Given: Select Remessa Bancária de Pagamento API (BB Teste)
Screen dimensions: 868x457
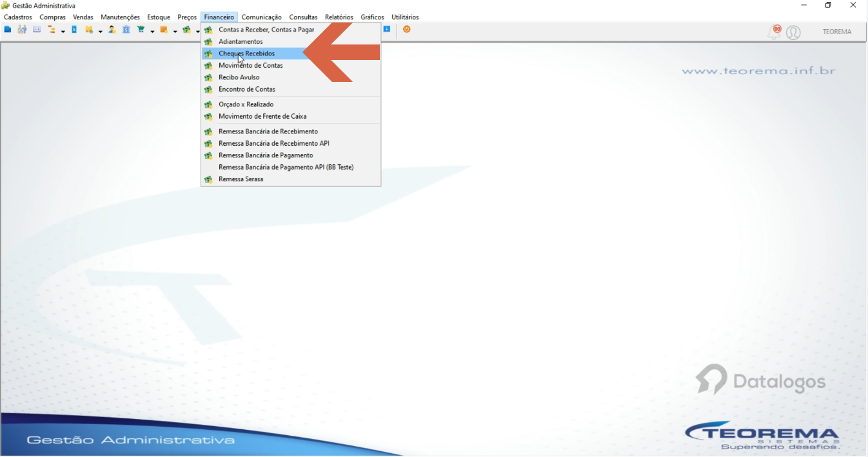Looking at the screenshot, I should pyautogui.click(x=291, y=167).
